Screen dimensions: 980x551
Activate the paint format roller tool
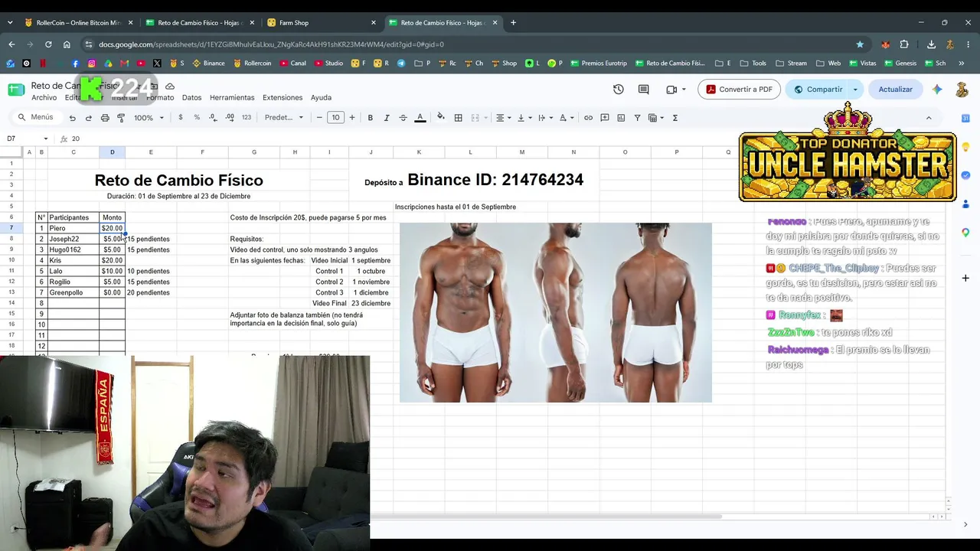(121, 118)
